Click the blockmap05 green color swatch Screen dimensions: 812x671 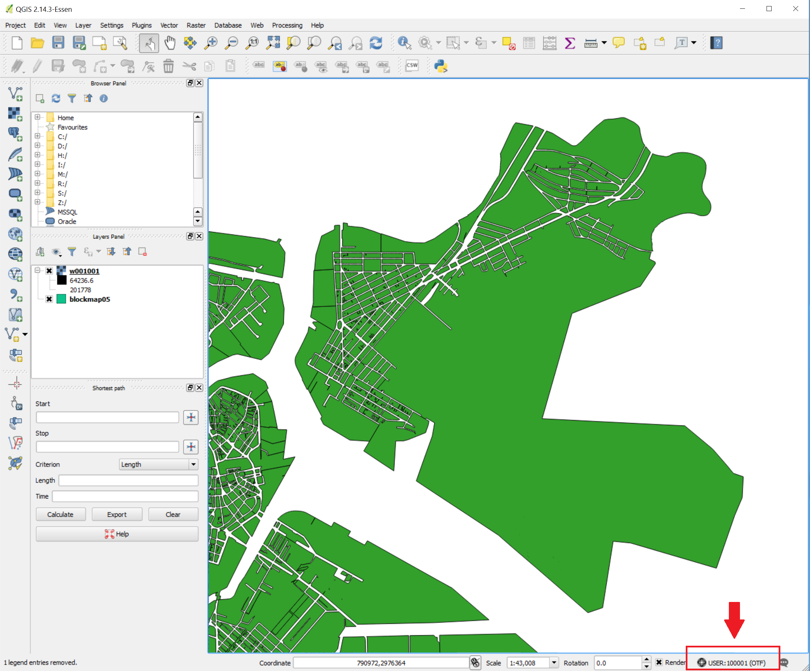[61, 299]
